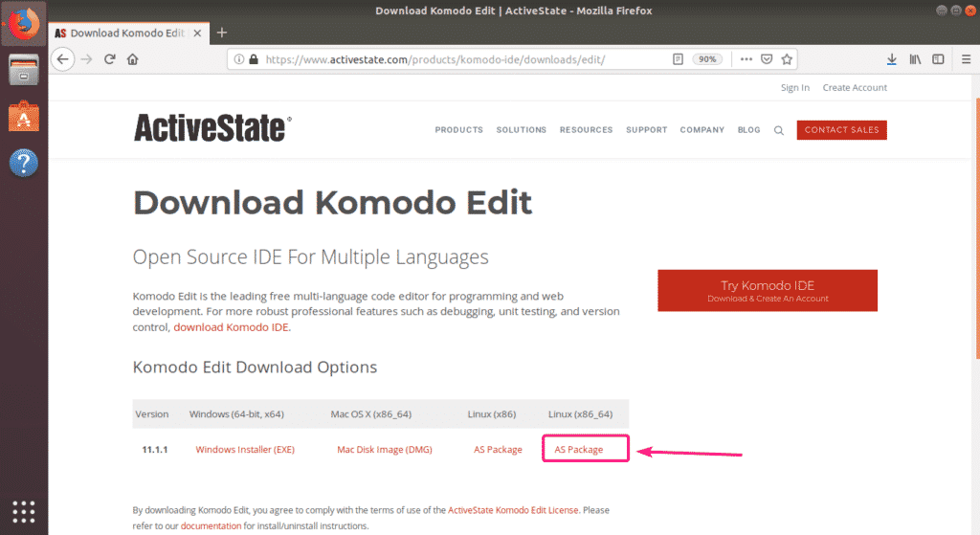Download the Linux (x86_64) AS Package

(x=579, y=450)
